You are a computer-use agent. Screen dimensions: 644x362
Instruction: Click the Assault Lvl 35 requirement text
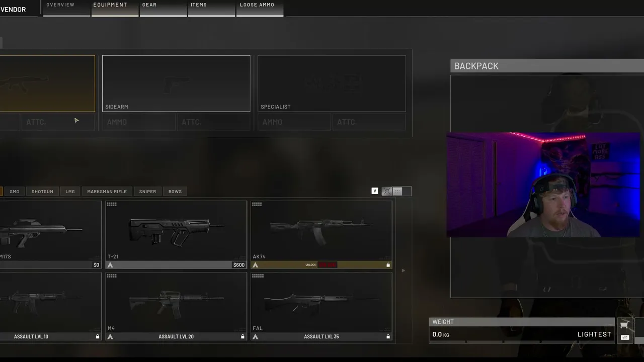(x=321, y=337)
